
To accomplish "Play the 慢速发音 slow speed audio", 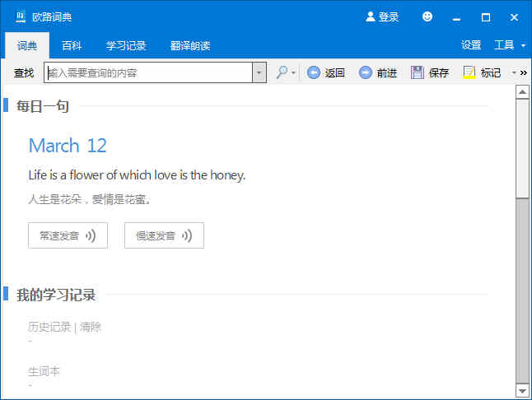I will (164, 235).
